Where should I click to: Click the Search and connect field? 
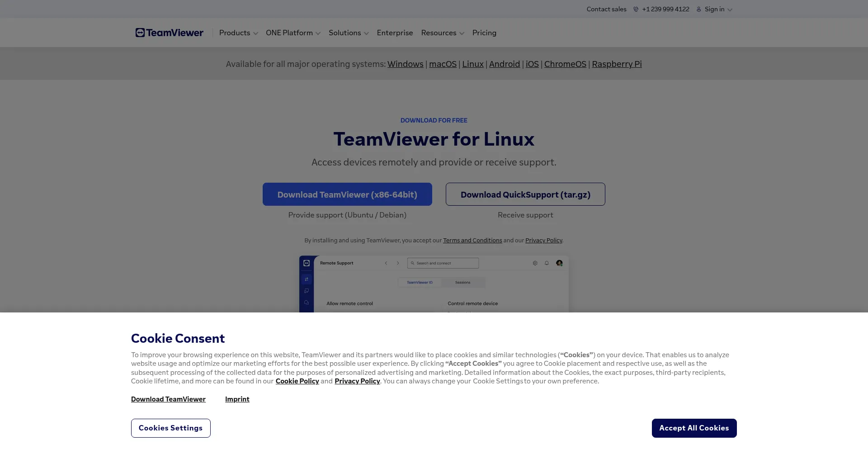[x=443, y=263]
